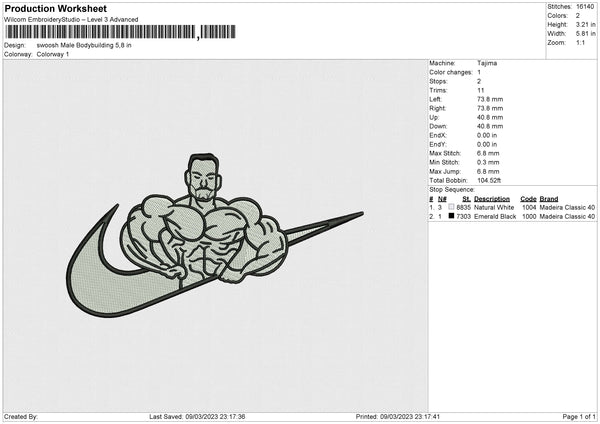Click the design name 'swoosh Male Bodybuilding 5,8 in'
This screenshot has width=600, height=424.
pos(84,45)
